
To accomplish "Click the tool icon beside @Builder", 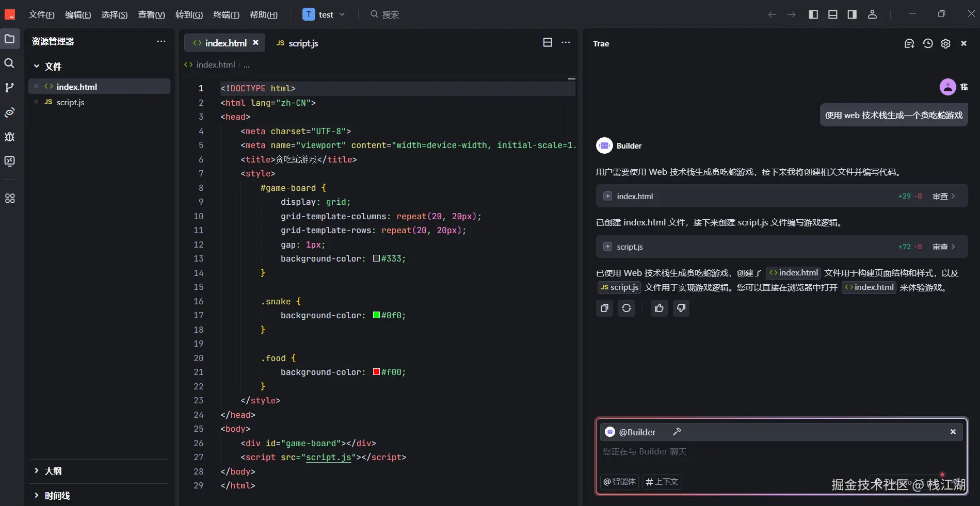I will click(677, 432).
